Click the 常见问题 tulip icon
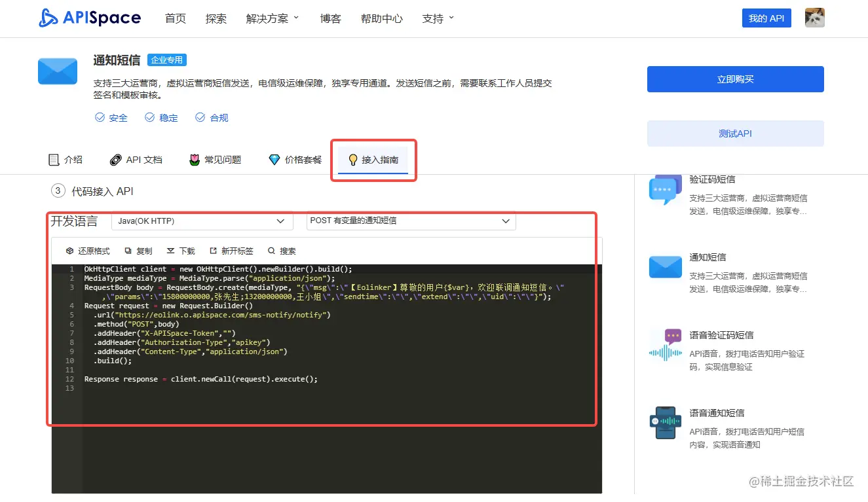This screenshot has width=868, height=502. pyautogui.click(x=195, y=160)
